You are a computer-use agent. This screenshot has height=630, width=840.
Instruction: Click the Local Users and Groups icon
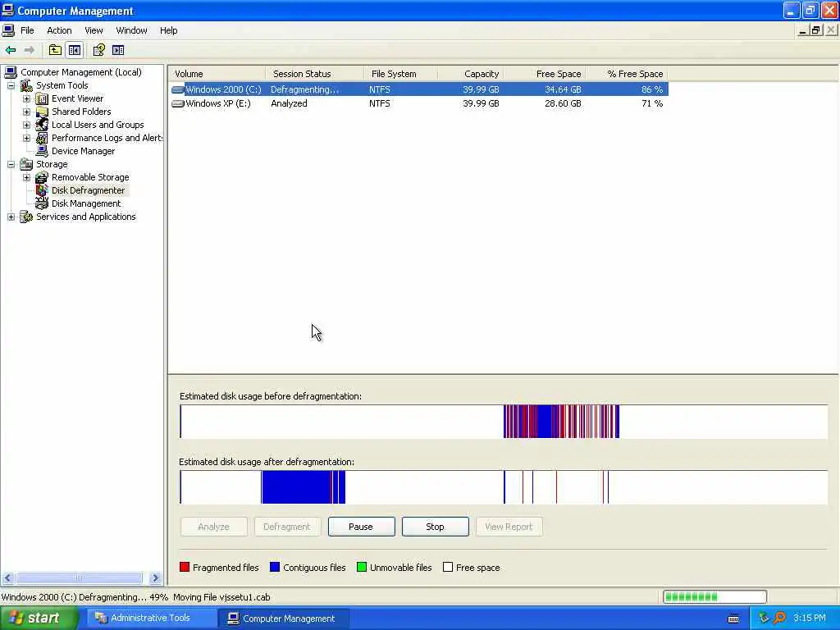42,125
